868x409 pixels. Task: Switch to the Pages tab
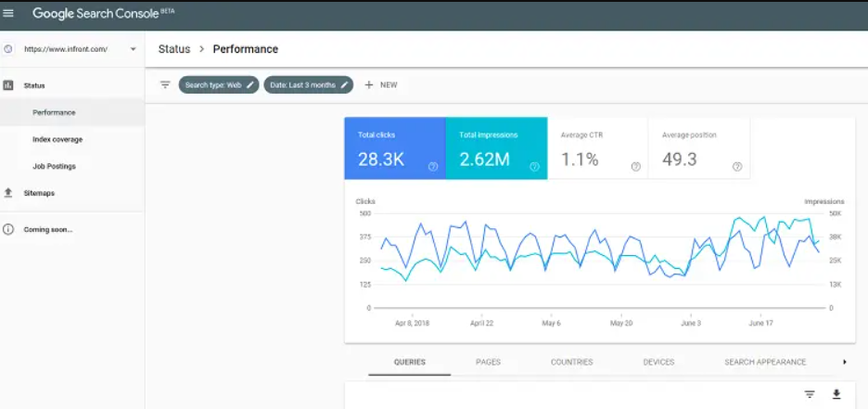click(x=488, y=362)
